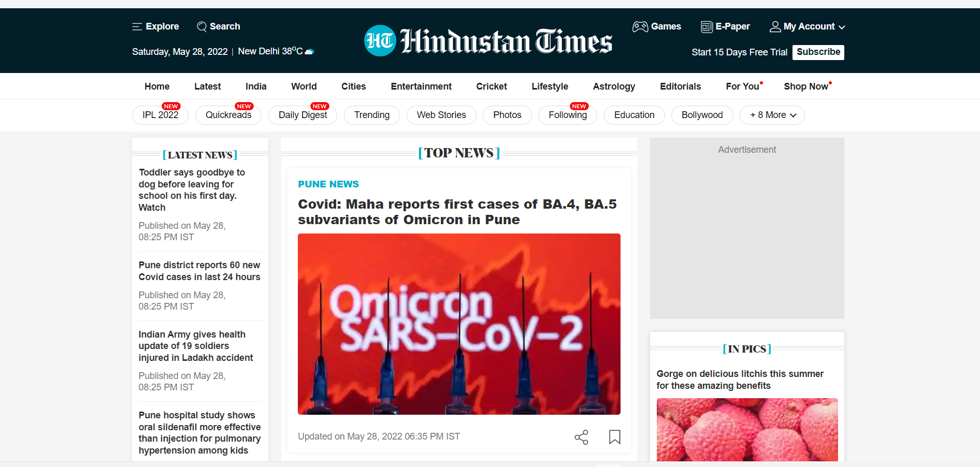The image size is (980, 467).
Task: Open the E-Paper newspaper icon
Action: [x=707, y=26]
